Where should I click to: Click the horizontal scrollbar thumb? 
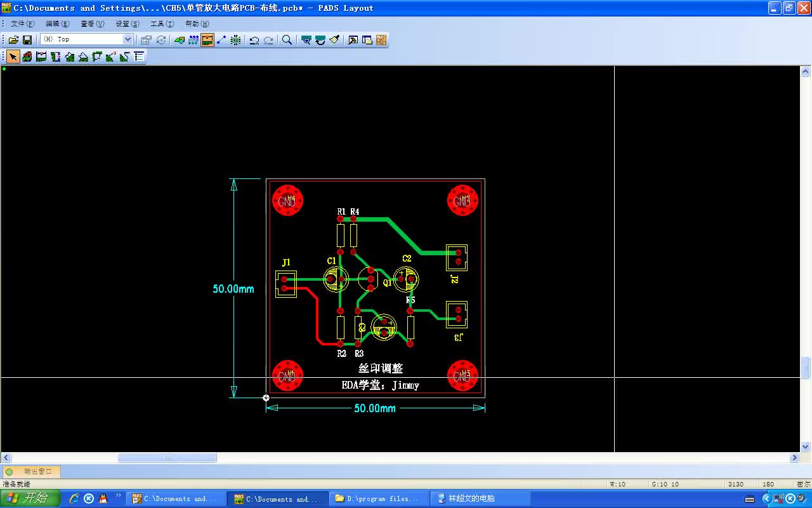[x=167, y=458]
